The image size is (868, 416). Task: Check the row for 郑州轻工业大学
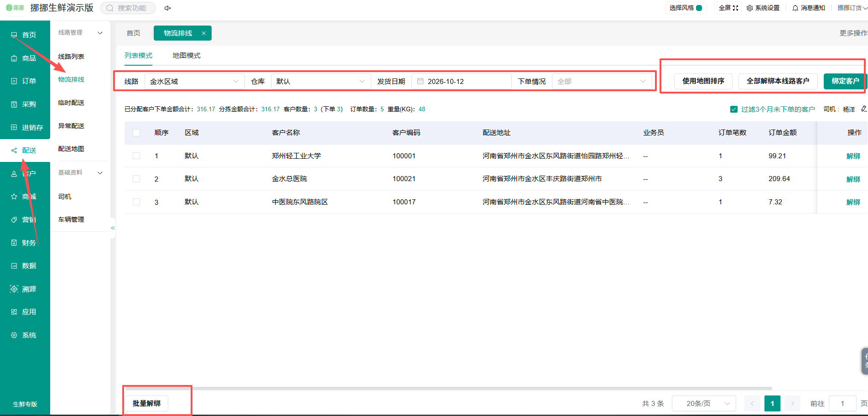pyautogui.click(x=136, y=156)
